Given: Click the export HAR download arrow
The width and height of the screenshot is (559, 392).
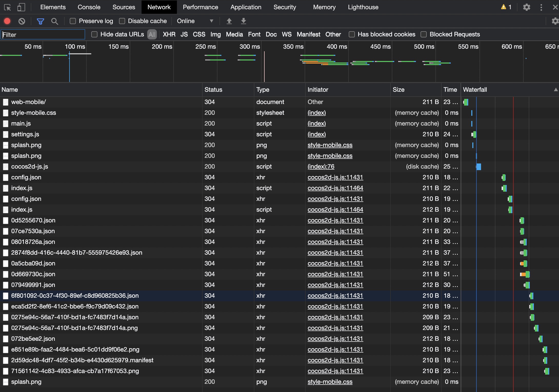Looking at the screenshot, I should pos(243,21).
